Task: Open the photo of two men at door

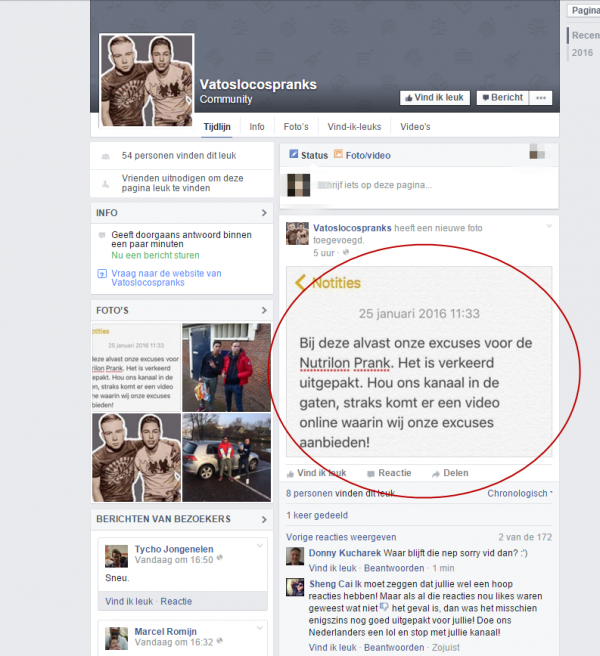Action: 226,367
